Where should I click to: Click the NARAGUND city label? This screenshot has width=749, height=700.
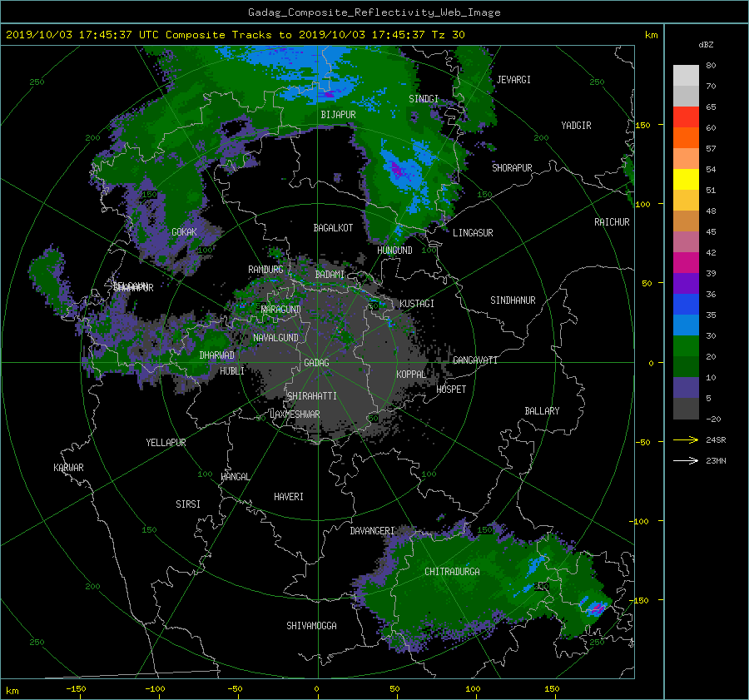coord(281,309)
